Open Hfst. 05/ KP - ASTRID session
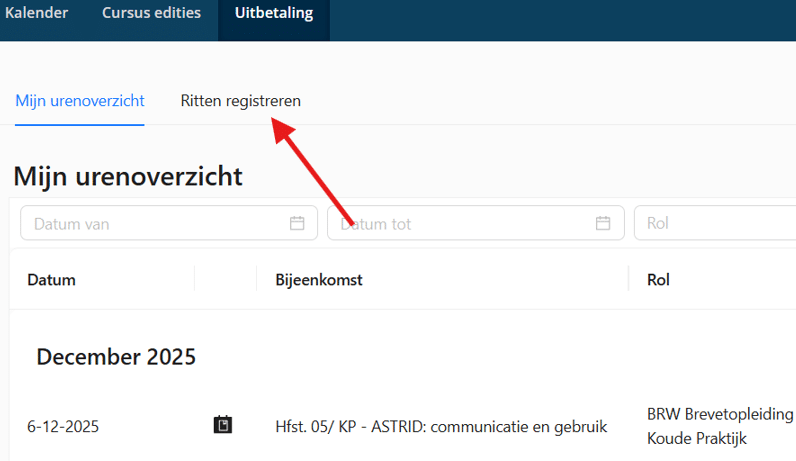Viewport: 796px width, 461px height. 441,426
